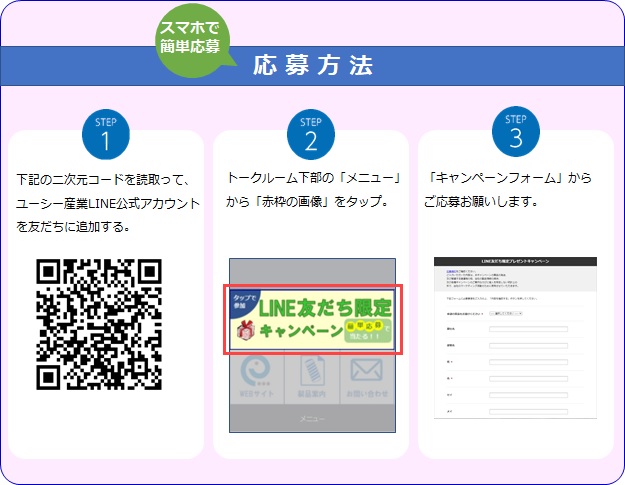625x485 pixels.
Task: Click the first text field under the form dropdown
Action: (528, 329)
